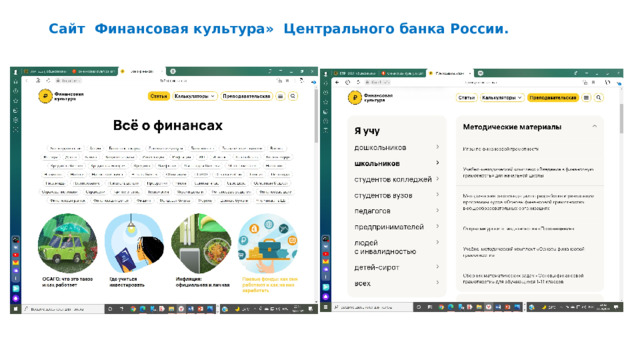The height and width of the screenshot is (360, 640).
Task: Go back using the right window's back arrow
Action: click(x=337, y=82)
